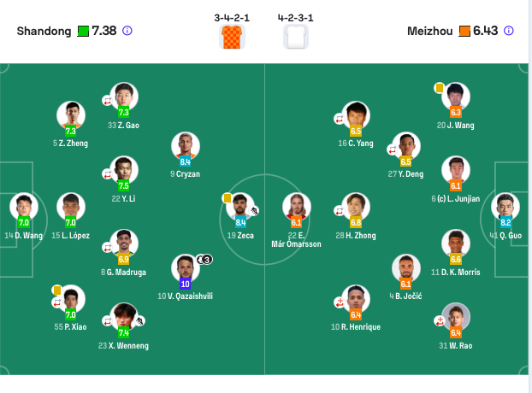Click the yellow card icon on J. Wang
The height and width of the screenshot is (393, 532).
click(440, 88)
